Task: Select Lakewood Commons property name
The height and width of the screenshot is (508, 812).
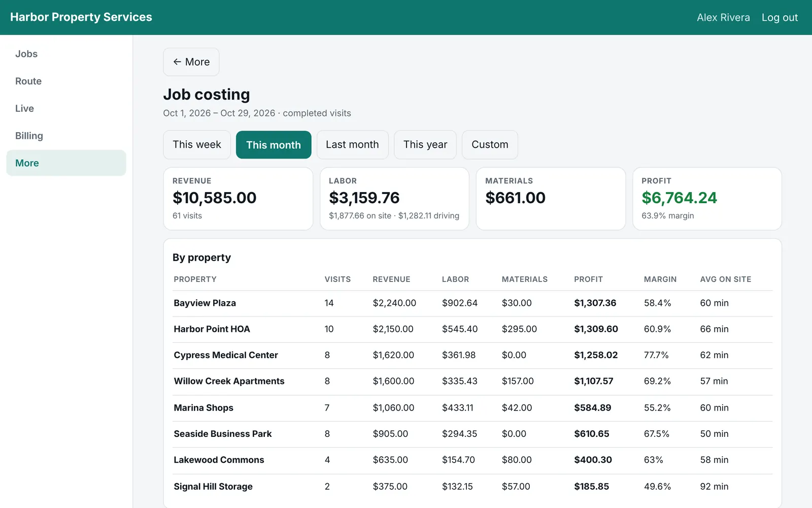Action: [x=219, y=460]
